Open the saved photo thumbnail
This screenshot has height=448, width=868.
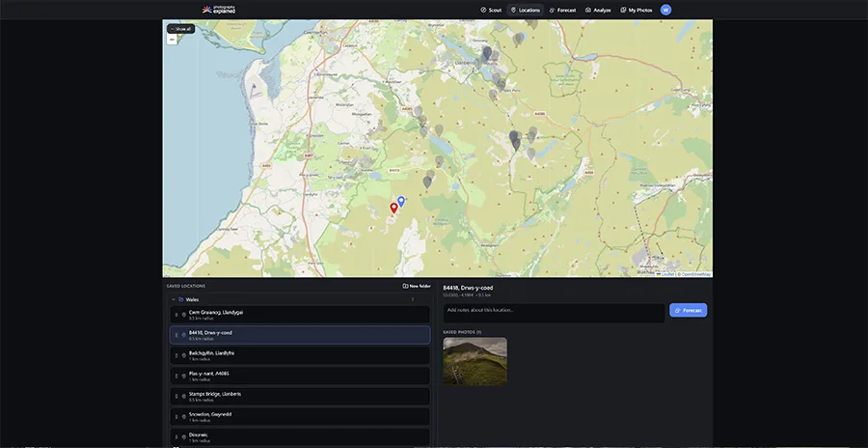click(x=475, y=361)
